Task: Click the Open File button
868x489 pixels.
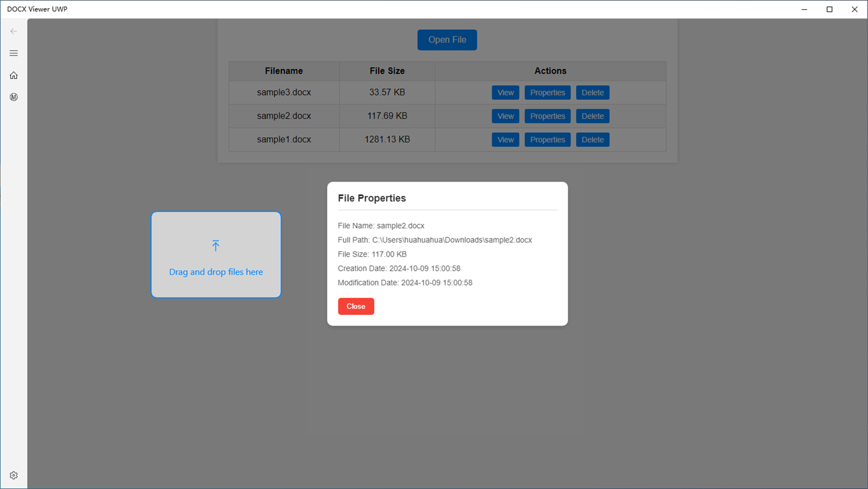Action: point(447,40)
